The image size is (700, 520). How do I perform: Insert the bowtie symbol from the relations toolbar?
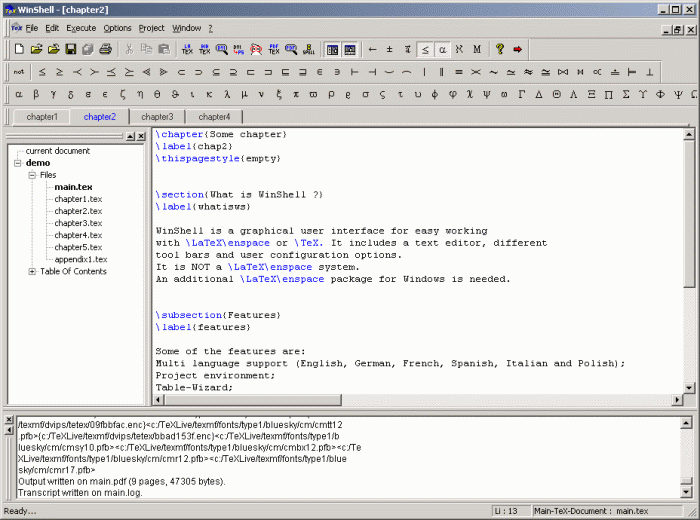tap(563, 72)
